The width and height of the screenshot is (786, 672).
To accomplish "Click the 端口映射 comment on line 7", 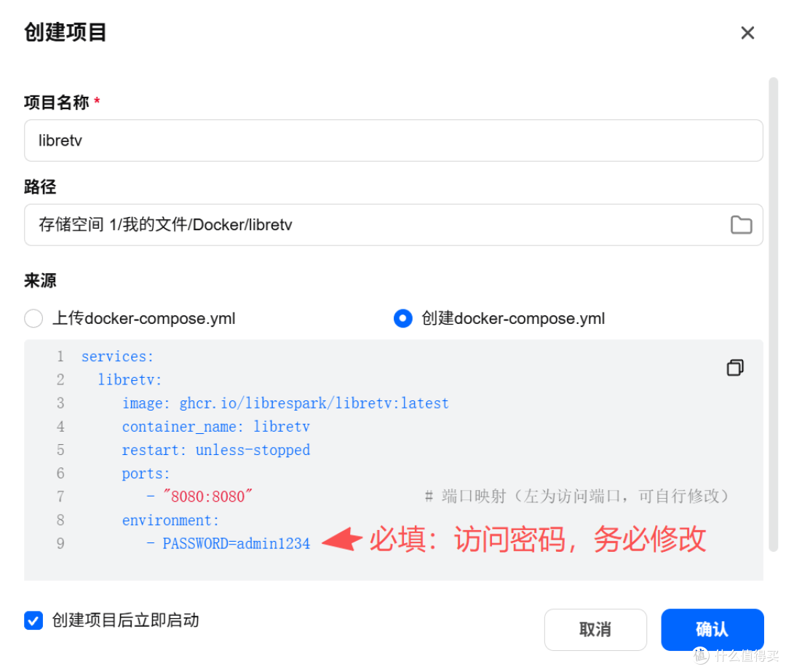I will tap(576, 497).
